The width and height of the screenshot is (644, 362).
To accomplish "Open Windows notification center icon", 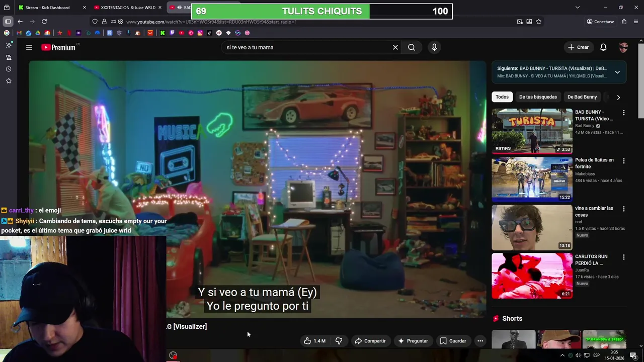I will (x=633, y=355).
